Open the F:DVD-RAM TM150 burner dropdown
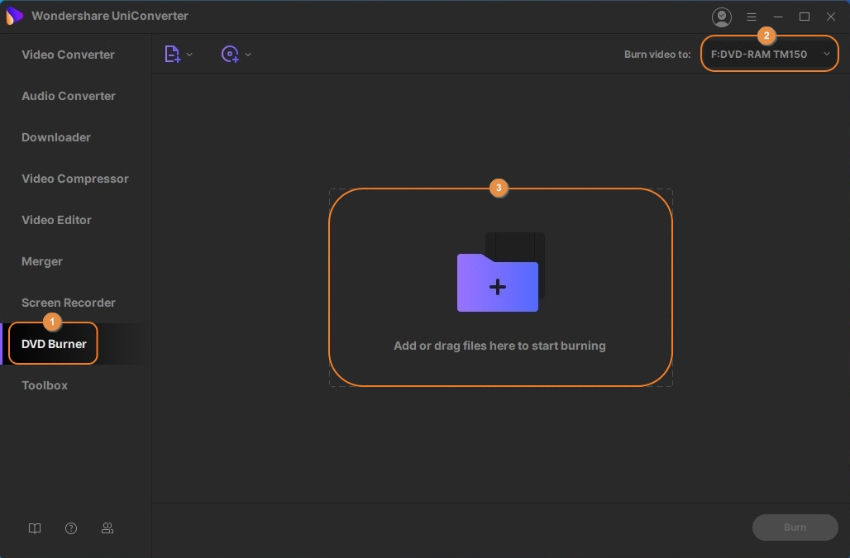This screenshot has height=558, width=850. coord(769,54)
